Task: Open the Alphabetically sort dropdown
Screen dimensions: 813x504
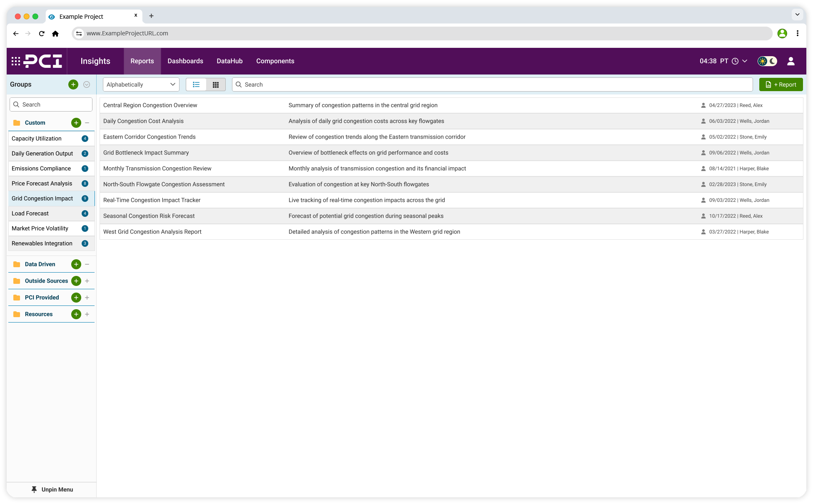Action: [141, 84]
